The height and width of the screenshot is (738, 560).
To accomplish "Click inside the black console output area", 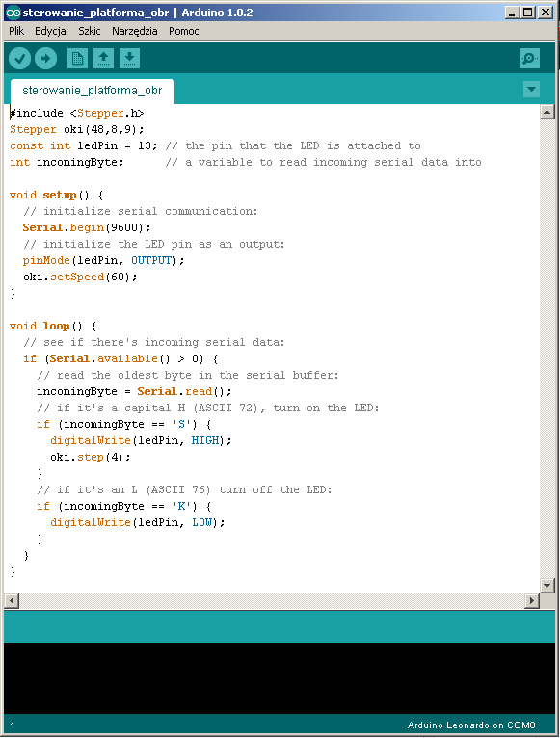I will [280, 678].
